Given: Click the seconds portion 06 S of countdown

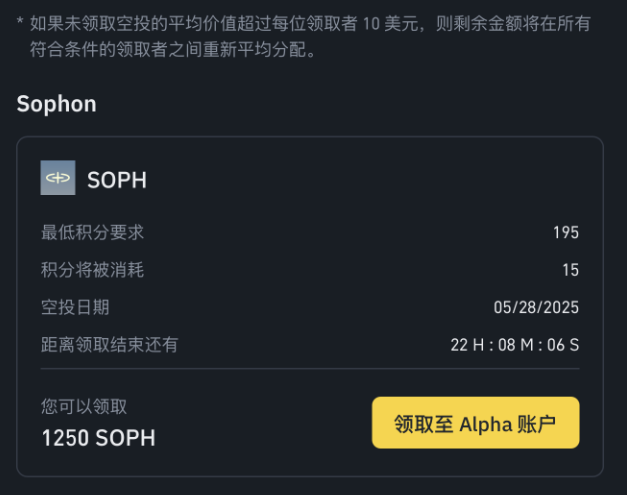Looking at the screenshot, I should [563, 345].
